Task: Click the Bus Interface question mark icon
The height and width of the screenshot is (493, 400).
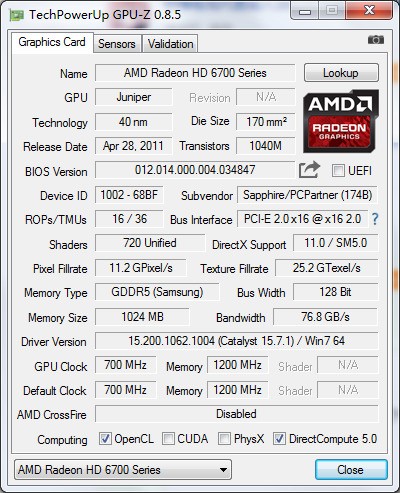Action: [375, 219]
